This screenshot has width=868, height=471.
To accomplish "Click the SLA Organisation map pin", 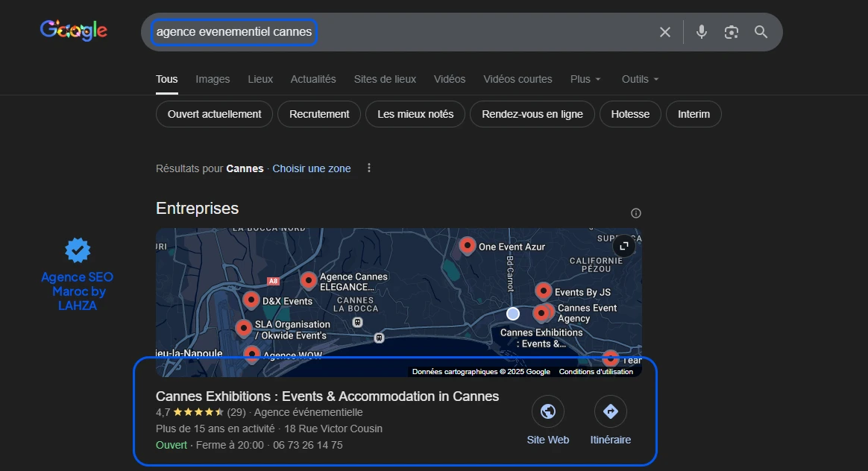I will click(x=244, y=328).
